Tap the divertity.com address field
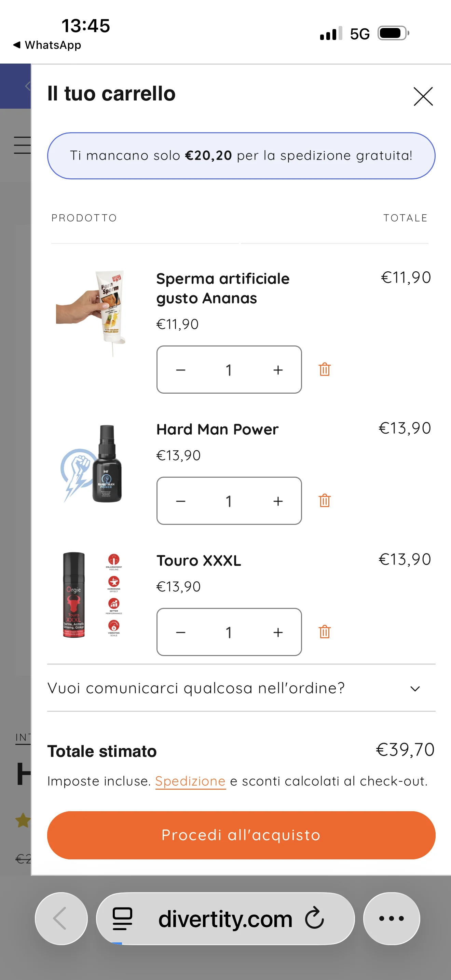Image resolution: width=451 pixels, height=980 pixels. (225, 919)
